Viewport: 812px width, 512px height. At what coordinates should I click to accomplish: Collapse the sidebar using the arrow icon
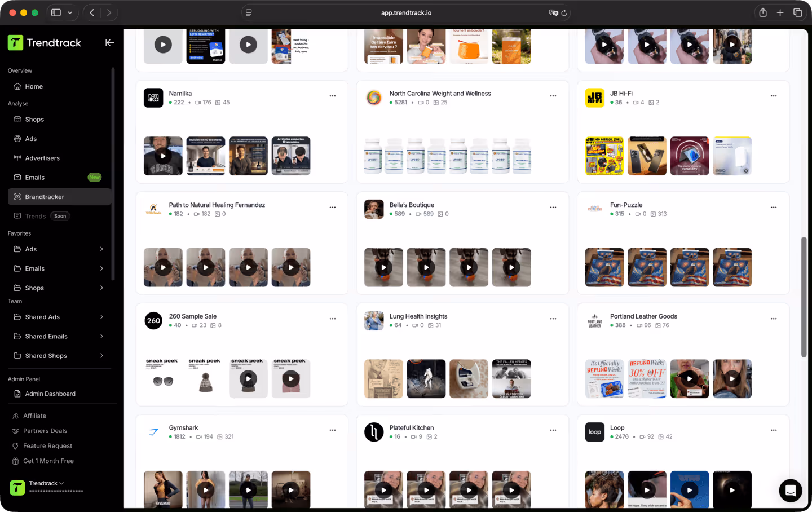(109, 42)
